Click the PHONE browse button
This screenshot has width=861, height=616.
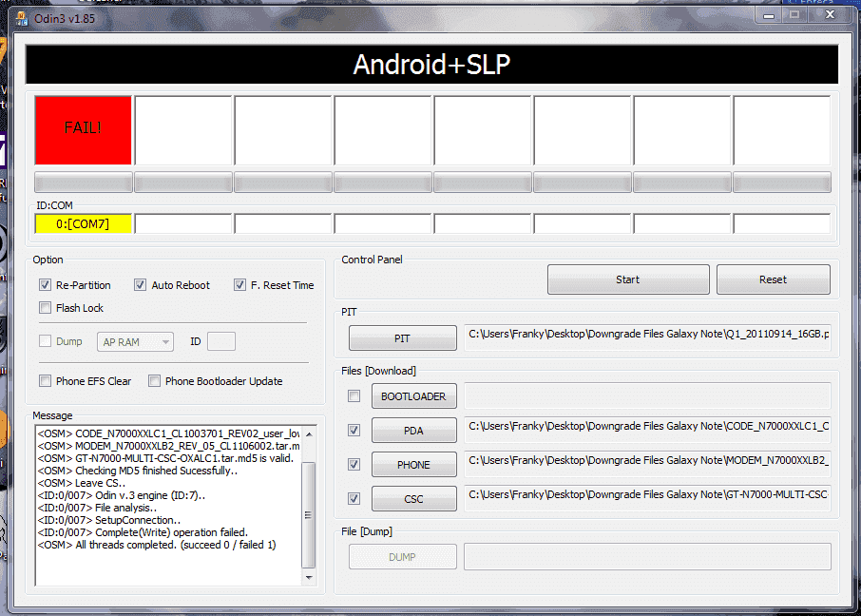413,465
